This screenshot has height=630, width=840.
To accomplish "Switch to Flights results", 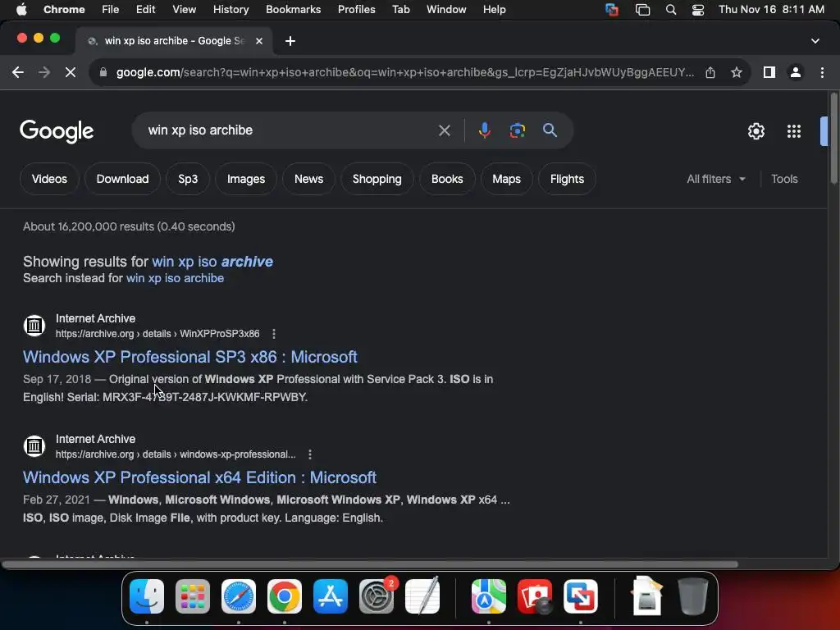I will (x=568, y=179).
